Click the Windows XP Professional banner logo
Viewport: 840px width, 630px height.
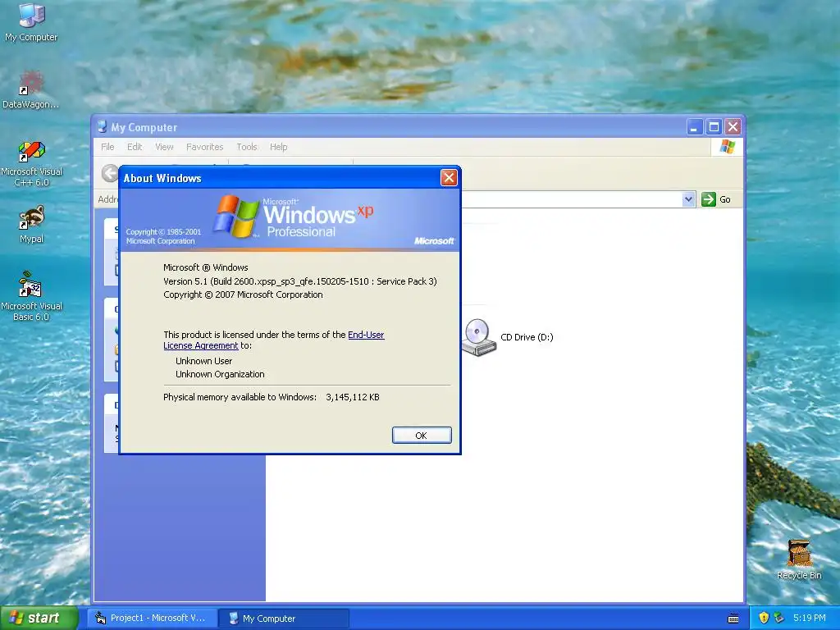pyautogui.click(x=294, y=217)
